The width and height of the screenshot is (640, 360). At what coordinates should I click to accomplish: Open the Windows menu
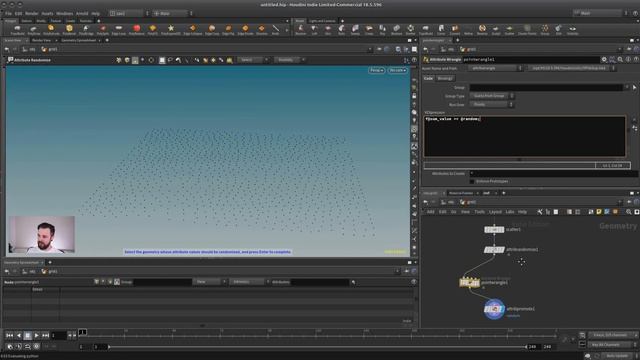64,13
